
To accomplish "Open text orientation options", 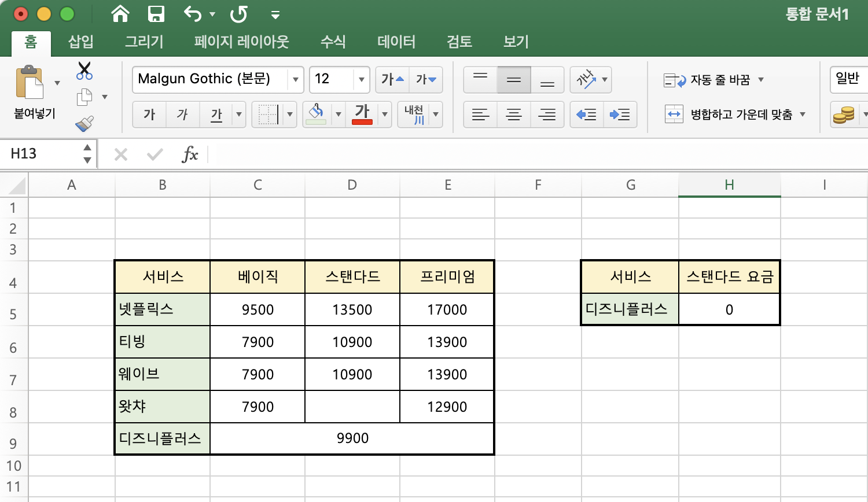I will pos(591,80).
